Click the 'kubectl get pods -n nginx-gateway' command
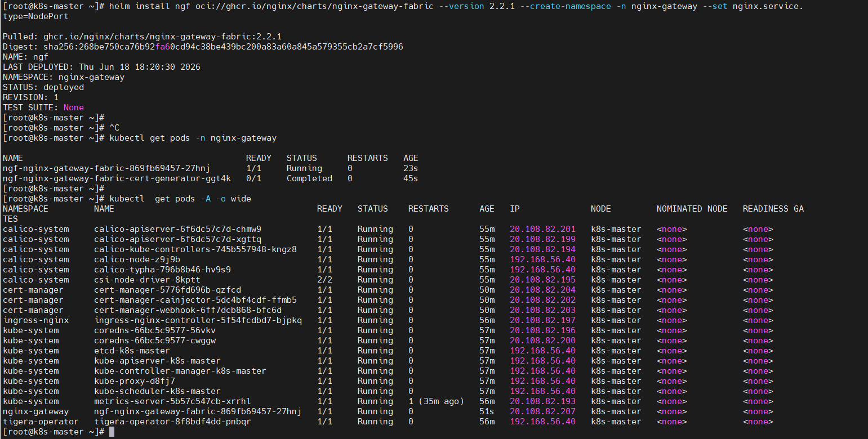This screenshot has width=868, height=439. pos(193,138)
